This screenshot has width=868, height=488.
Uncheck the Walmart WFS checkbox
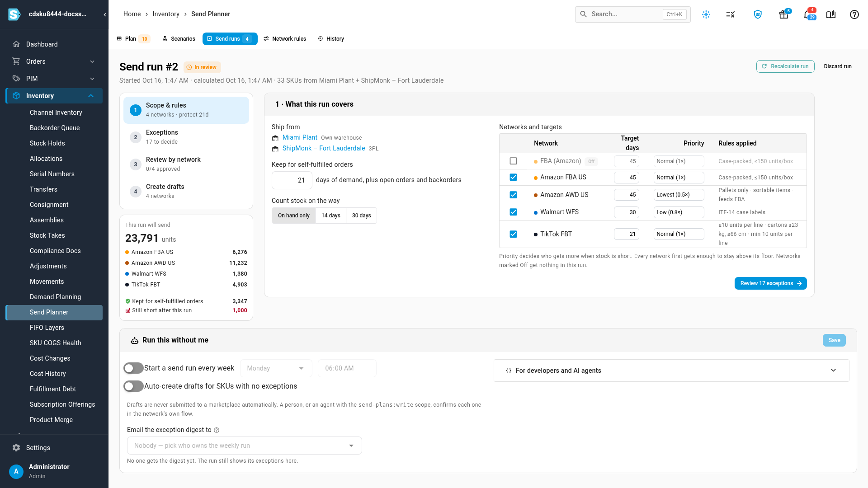point(513,212)
